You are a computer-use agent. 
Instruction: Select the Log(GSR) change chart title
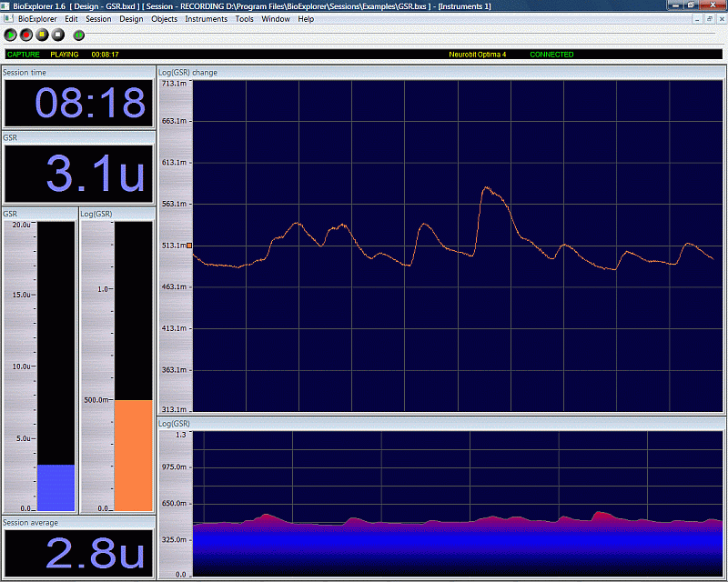click(187, 73)
